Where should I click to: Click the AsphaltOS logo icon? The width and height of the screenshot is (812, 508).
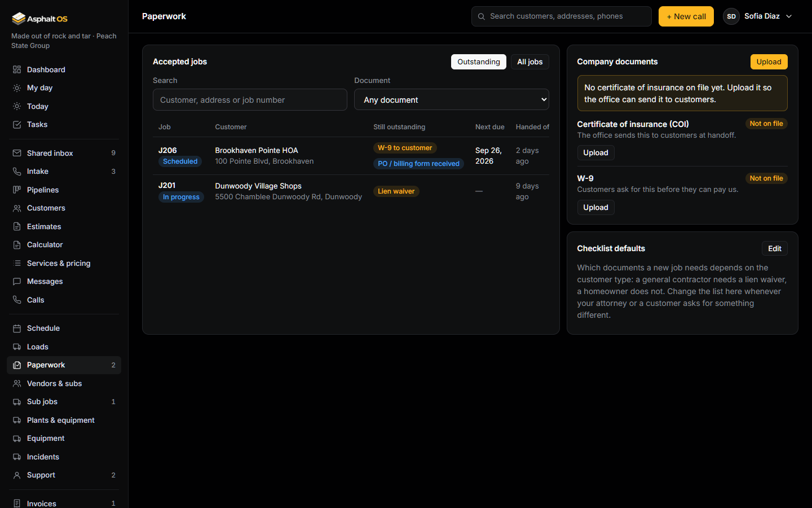tap(19, 19)
